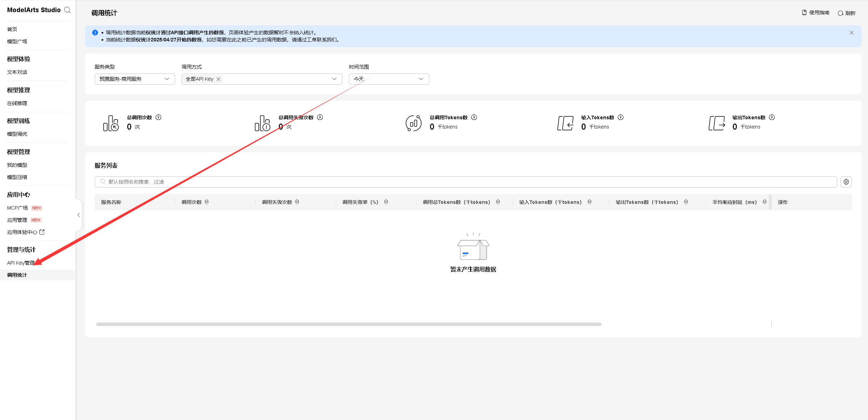
Task: Click the table horizontal scrollbar
Action: 349,324
